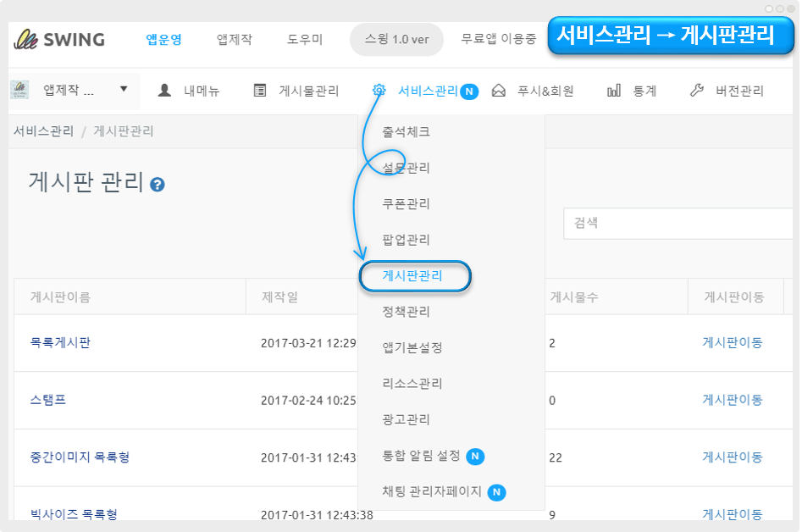The height and width of the screenshot is (532, 802).
Task: Click 게시판이동 link for 스탬프 row
Action: (x=732, y=400)
